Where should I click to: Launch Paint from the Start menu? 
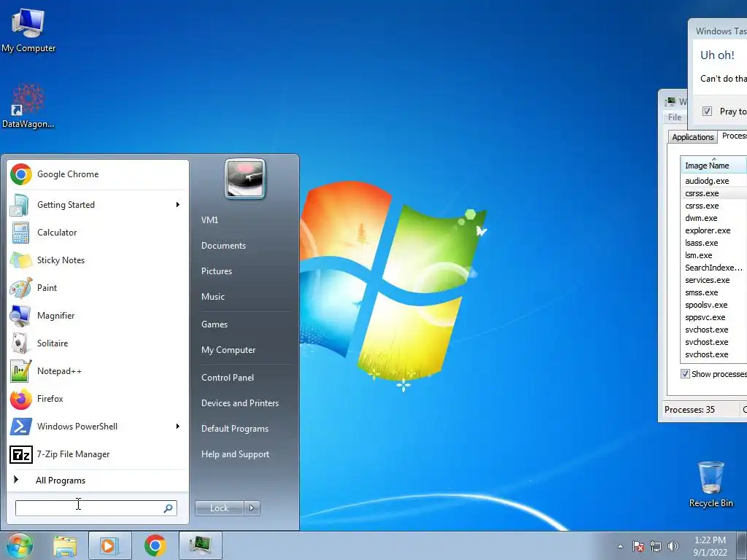tap(98, 288)
